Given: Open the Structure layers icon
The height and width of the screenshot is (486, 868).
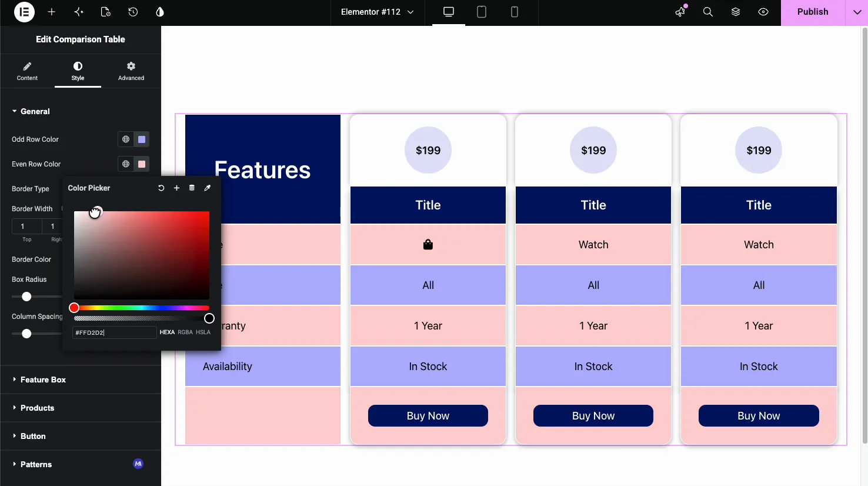Looking at the screenshot, I should [x=736, y=12].
